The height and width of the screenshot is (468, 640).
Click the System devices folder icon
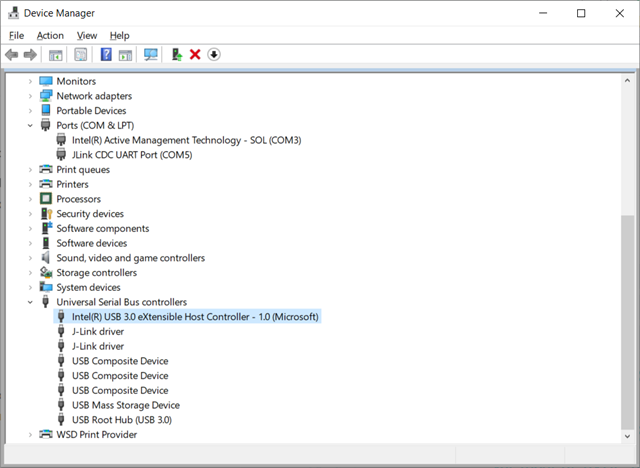[x=46, y=287]
